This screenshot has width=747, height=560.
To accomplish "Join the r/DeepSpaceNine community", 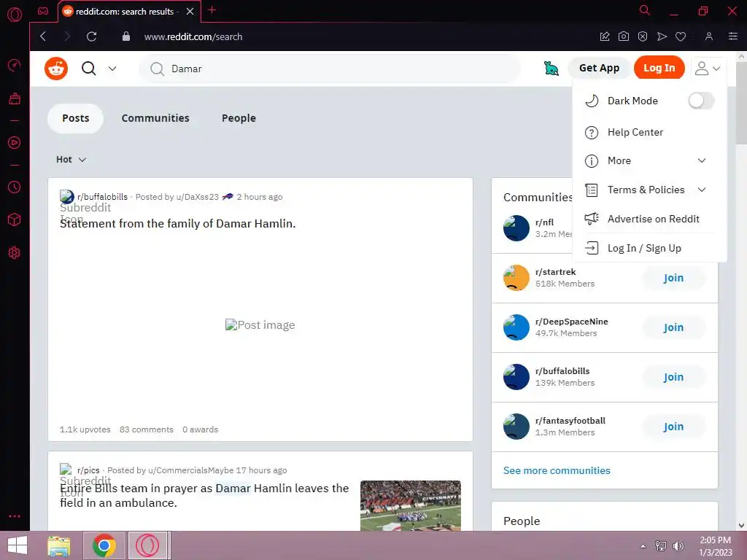I will tap(673, 327).
